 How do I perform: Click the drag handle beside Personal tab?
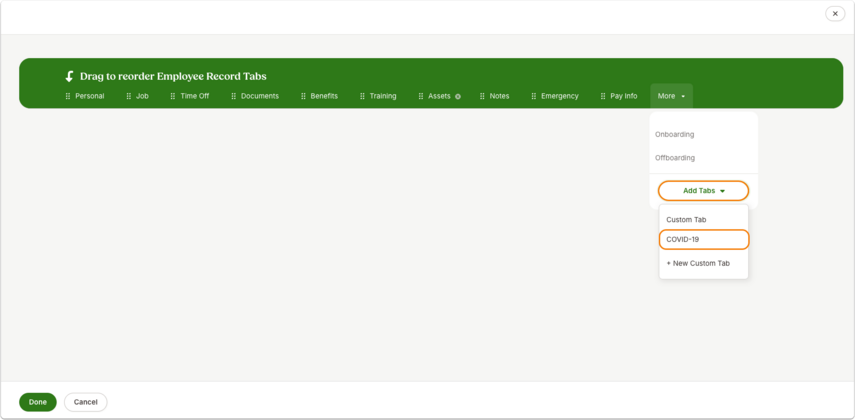68,96
